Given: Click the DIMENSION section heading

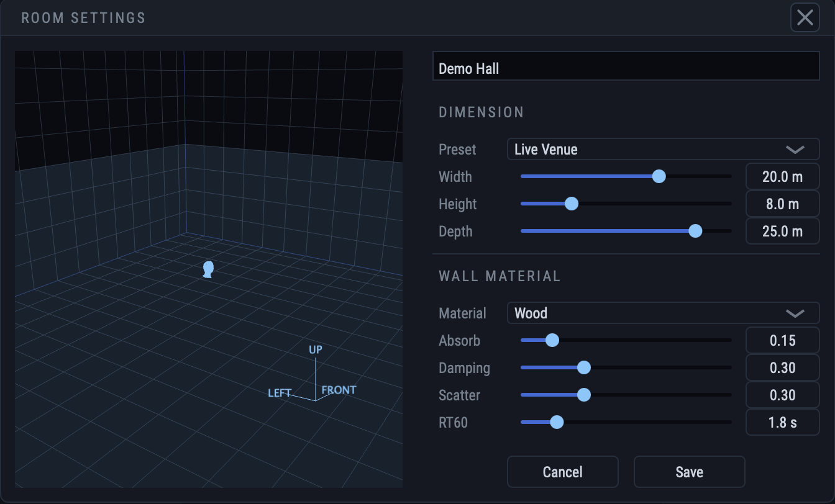Looking at the screenshot, I should pyautogui.click(x=481, y=112).
